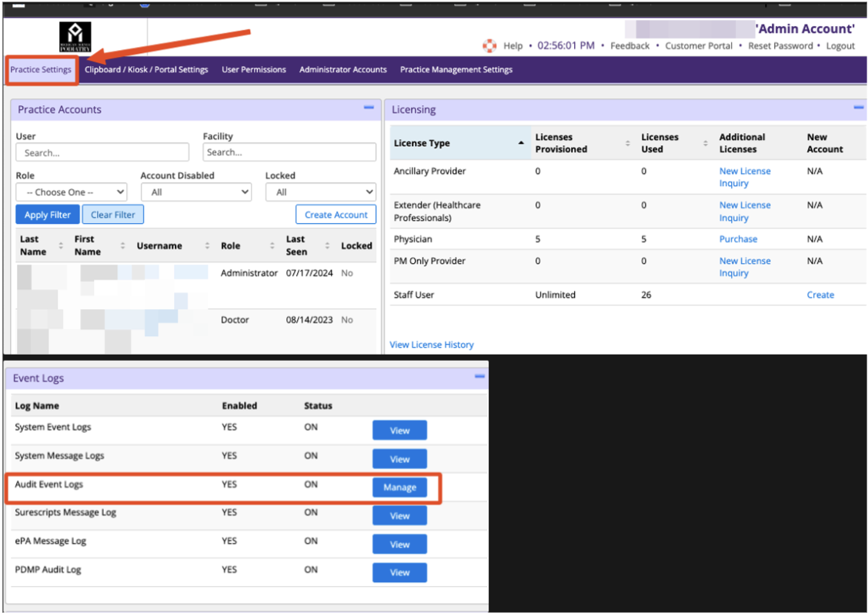Open the User Permissions tab
This screenshot has width=868, height=613.
[x=254, y=70]
